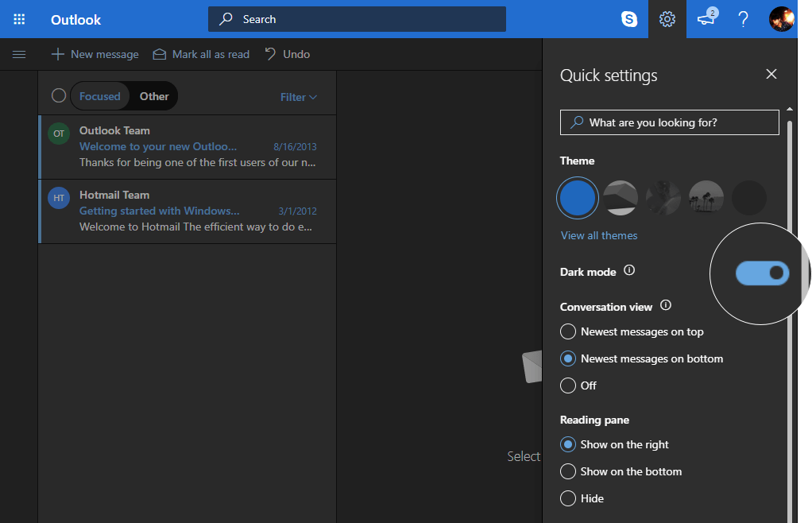Screen dimensions: 812x523
Task: Switch to the Focused inbox tab
Action: point(99,95)
